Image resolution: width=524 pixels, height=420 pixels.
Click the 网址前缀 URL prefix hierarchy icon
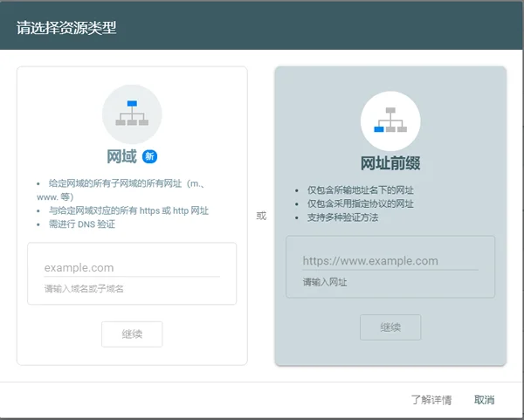390,121
